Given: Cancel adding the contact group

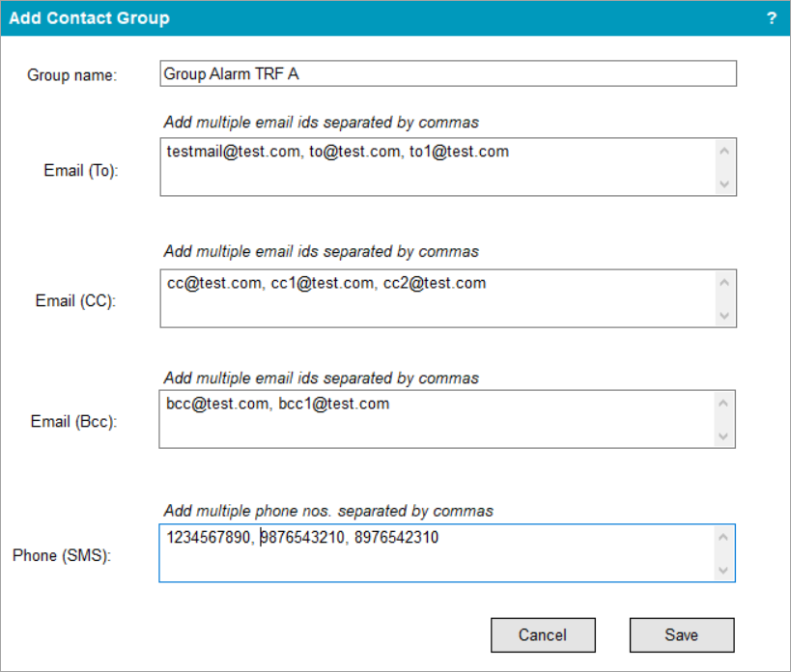Looking at the screenshot, I should 543,634.
